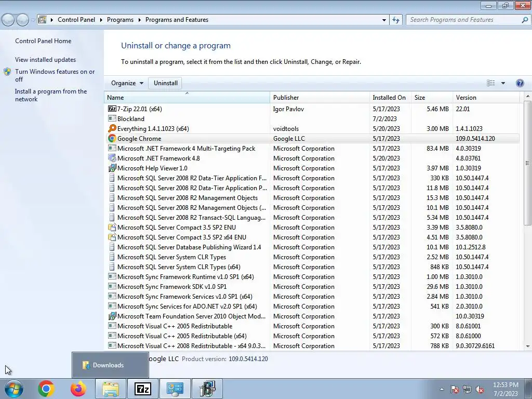Click the Uninstall button

166,83
